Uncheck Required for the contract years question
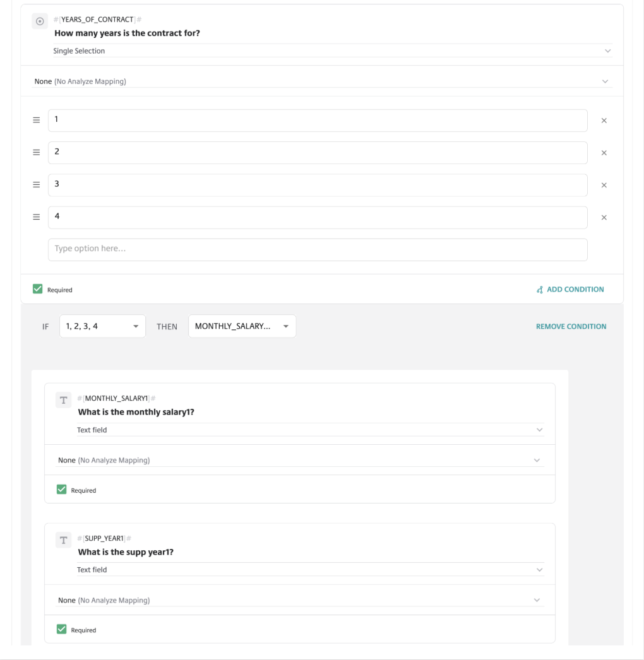Screen dimensions: 644x660 click(38, 289)
